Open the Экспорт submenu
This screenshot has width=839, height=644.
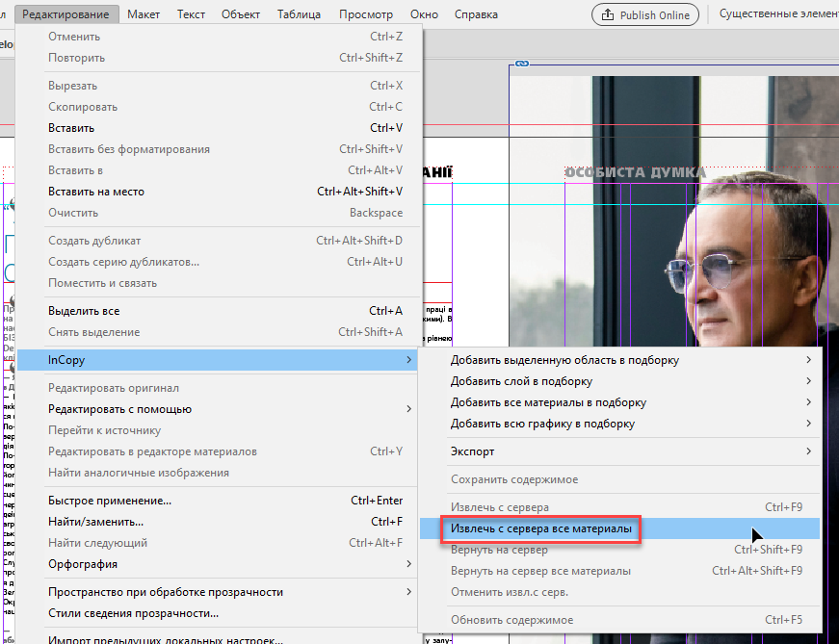click(619, 451)
